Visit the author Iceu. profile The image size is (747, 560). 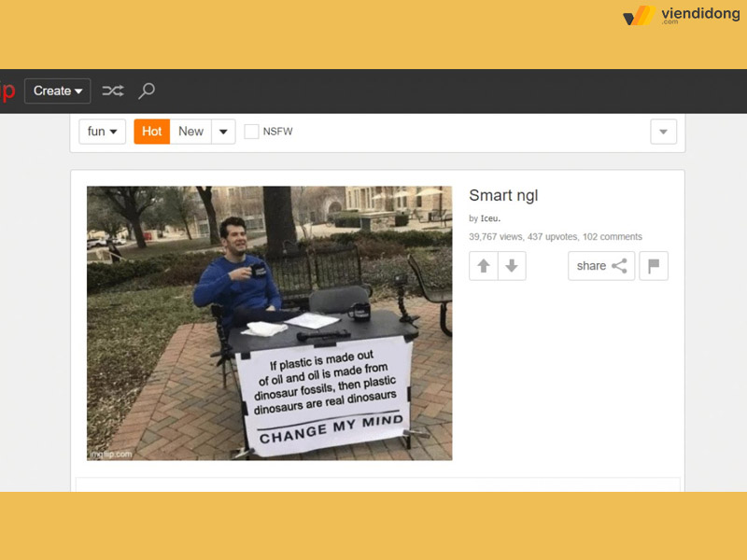(490, 218)
